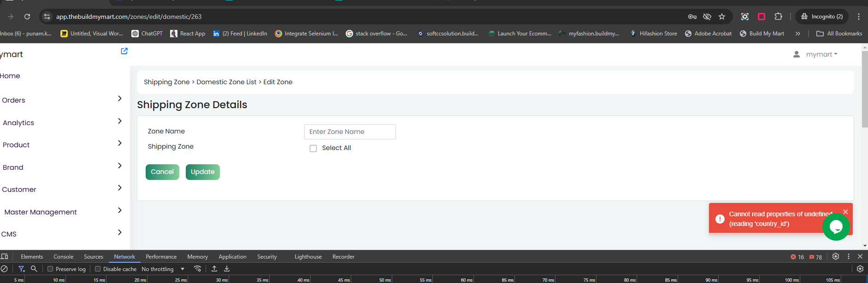Focus the Enter Zone Name input field
868x283 pixels.
coord(350,132)
